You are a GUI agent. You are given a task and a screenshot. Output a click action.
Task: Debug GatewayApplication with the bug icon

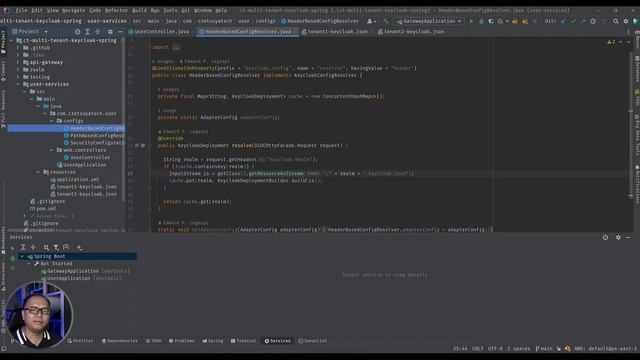click(x=481, y=21)
